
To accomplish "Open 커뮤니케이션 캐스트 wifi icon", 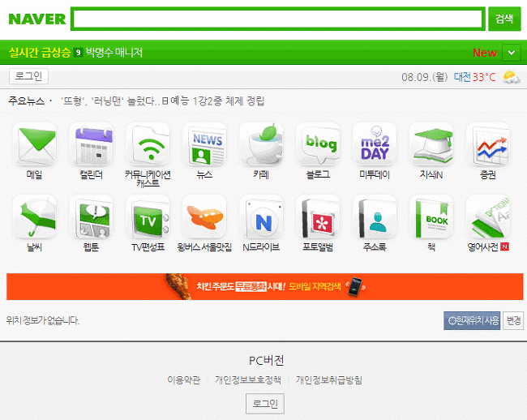I will [x=148, y=145].
